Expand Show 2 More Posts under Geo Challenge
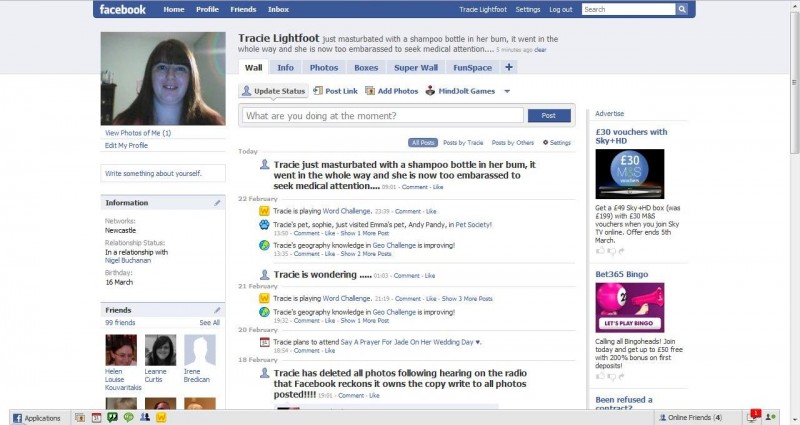 366,254
